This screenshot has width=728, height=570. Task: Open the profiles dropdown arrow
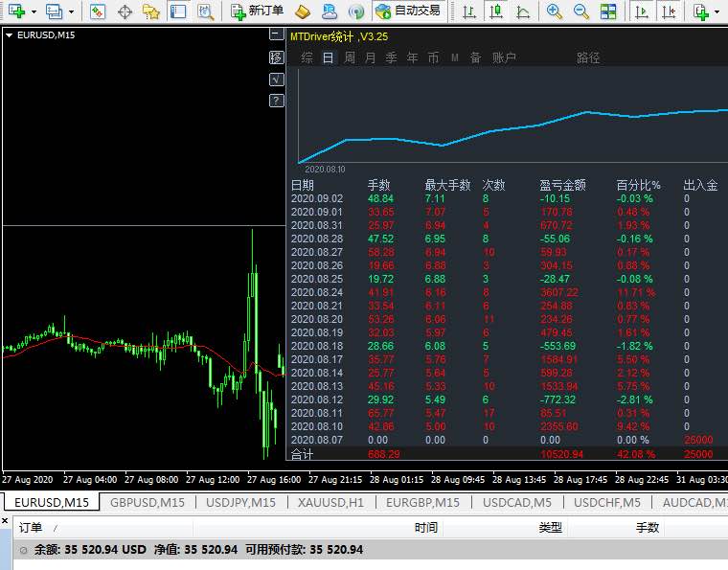71,11
